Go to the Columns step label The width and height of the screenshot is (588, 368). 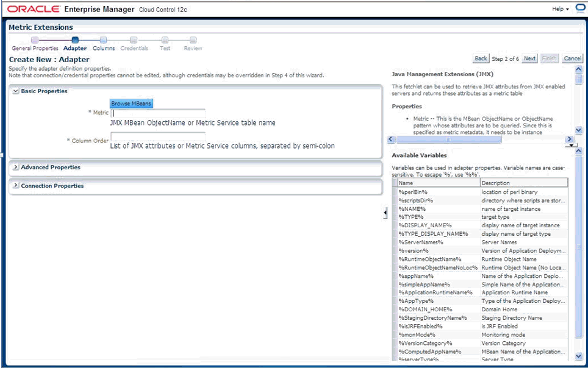coord(104,48)
